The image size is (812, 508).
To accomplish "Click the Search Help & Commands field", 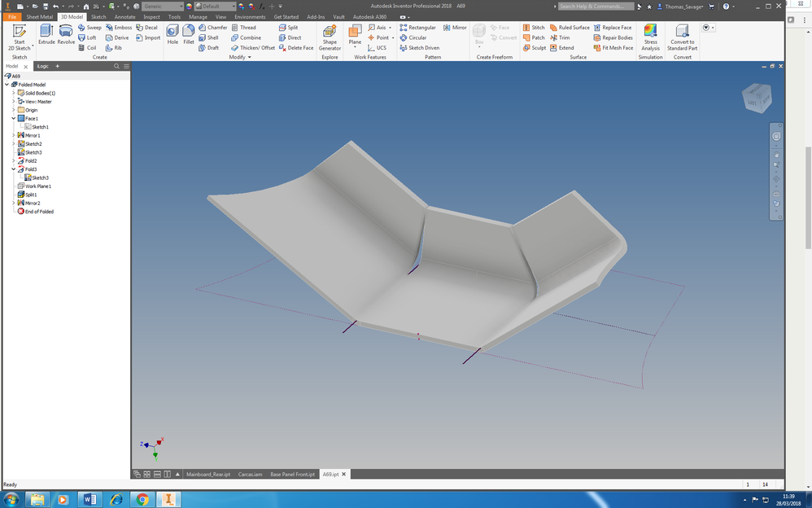I will click(x=596, y=7).
